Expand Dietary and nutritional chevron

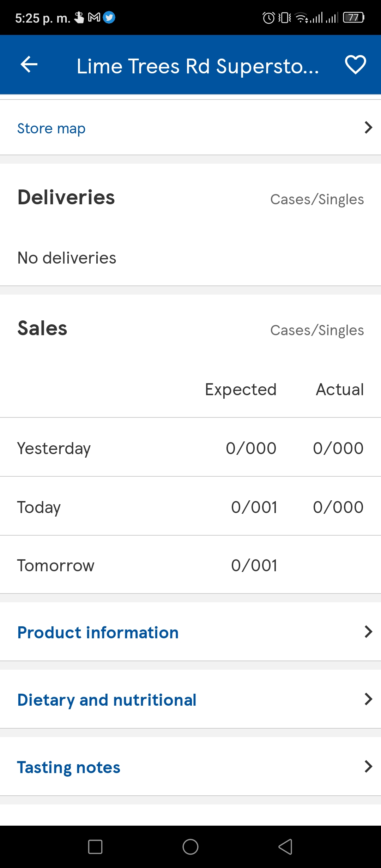(368, 699)
